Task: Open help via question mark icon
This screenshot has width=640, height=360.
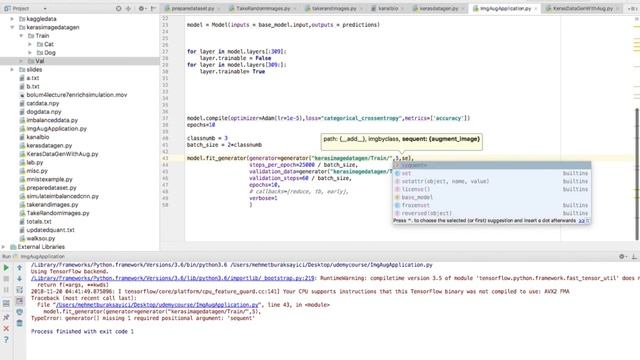Action: (x=6, y=340)
